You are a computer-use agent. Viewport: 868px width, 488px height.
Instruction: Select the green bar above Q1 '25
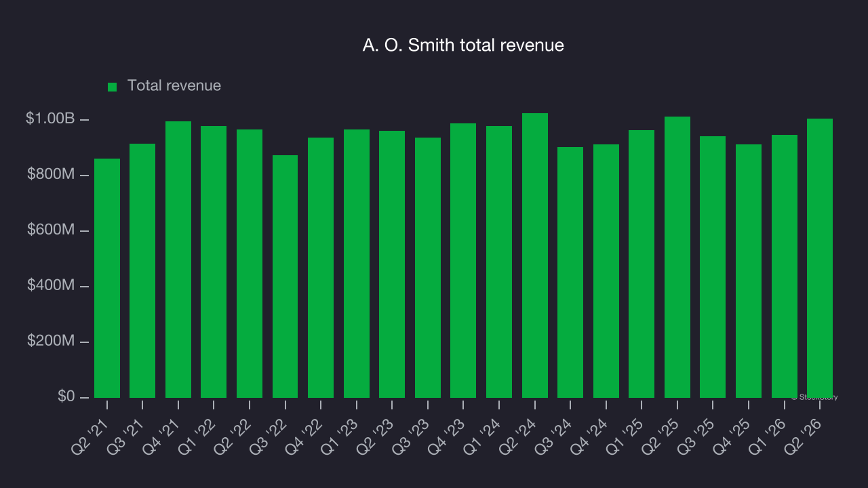[x=642, y=264]
